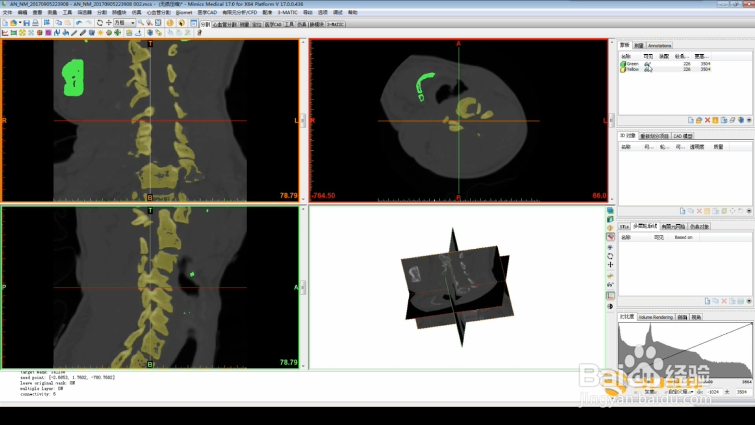Collapse handle between coronal and axial views

[303, 120]
